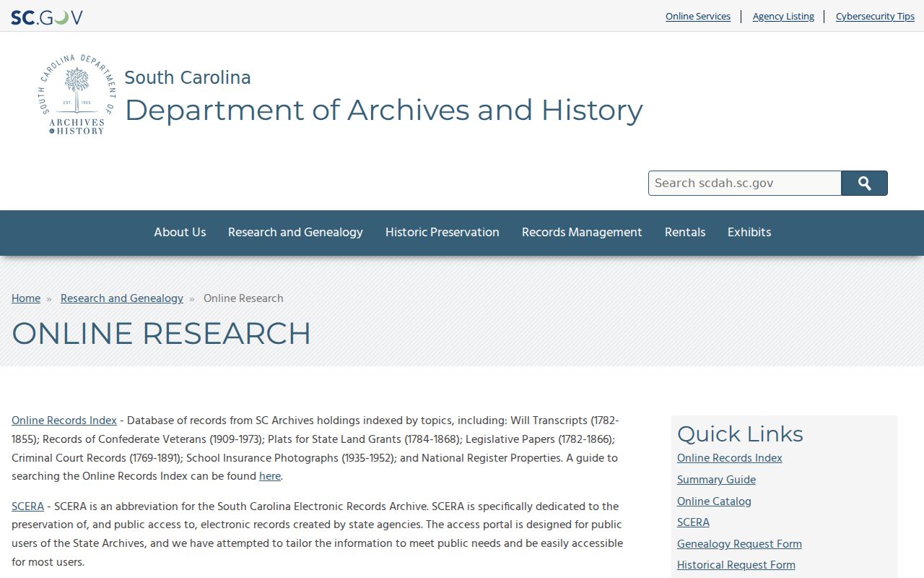
Task: Go to Home in the breadcrumb
Action: pyautogui.click(x=26, y=298)
